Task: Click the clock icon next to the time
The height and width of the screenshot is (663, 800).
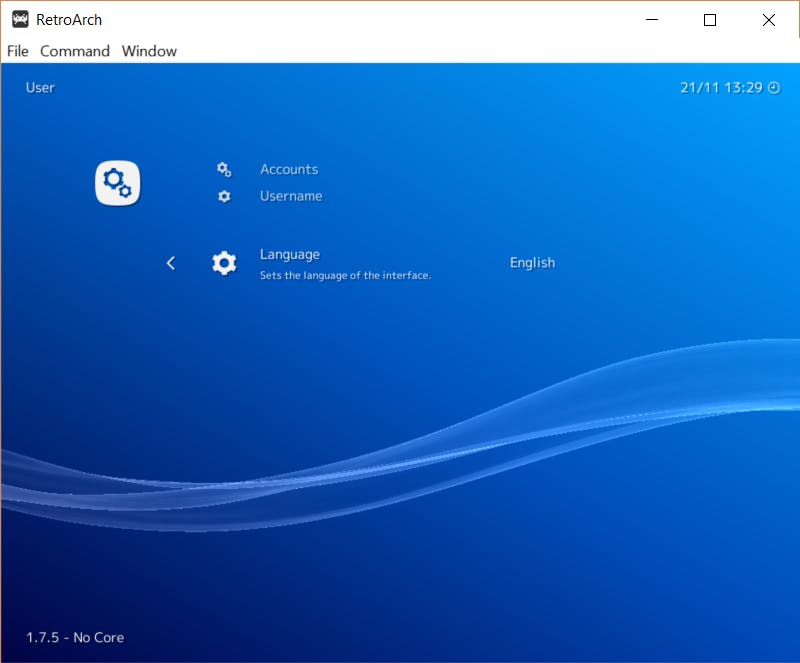Action: (x=774, y=88)
